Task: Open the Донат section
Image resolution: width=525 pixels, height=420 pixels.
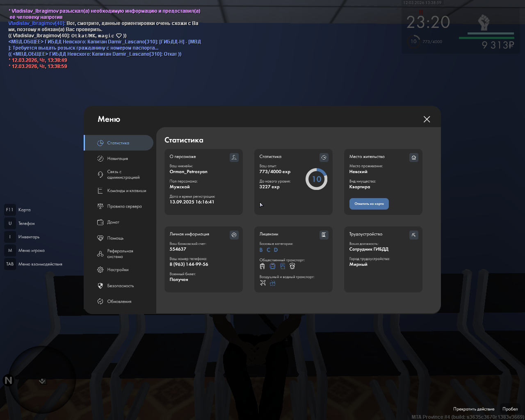Action: (x=113, y=222)
